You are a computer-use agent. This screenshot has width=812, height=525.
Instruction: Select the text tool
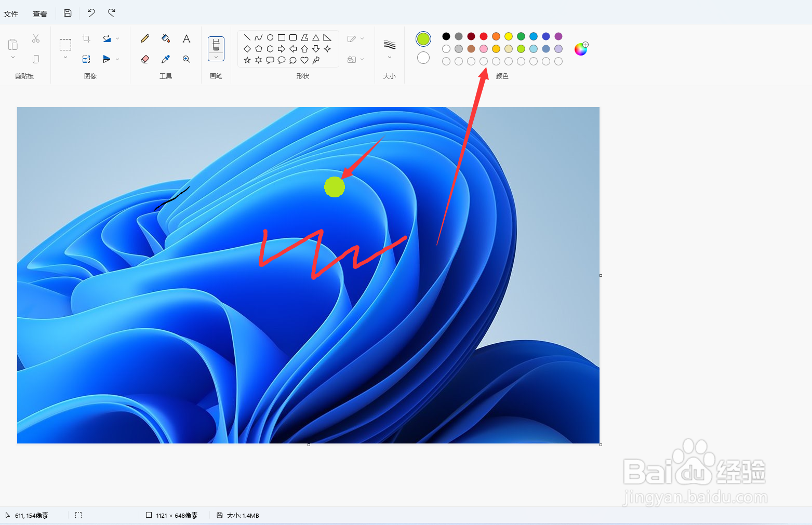pos(187,38)
